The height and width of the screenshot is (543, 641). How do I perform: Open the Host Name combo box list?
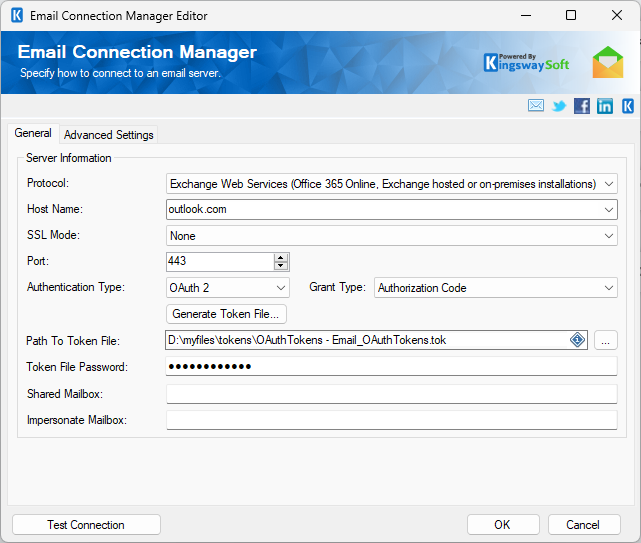coord(609,210)
